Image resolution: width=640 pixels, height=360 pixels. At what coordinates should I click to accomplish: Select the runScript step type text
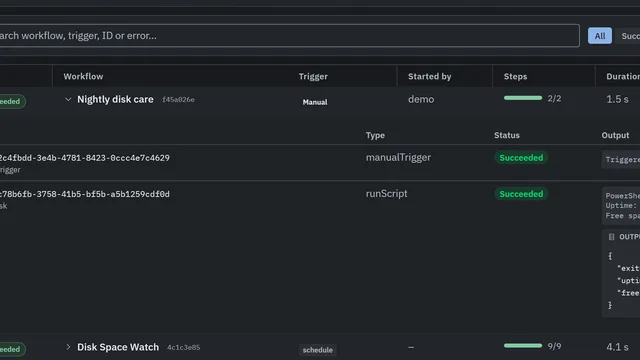[x=386, y=193]
